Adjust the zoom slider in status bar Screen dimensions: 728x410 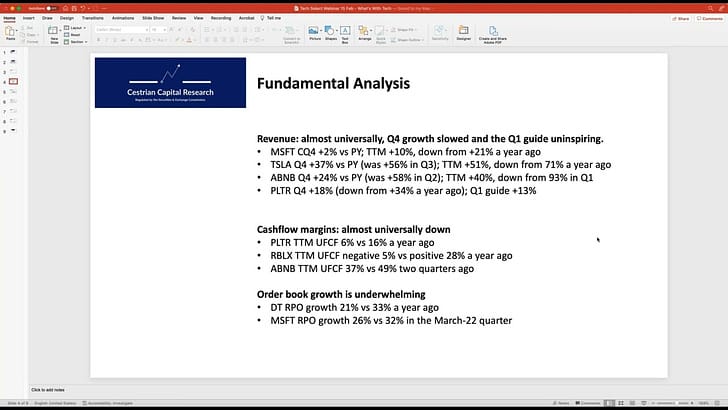click(674, 403)
